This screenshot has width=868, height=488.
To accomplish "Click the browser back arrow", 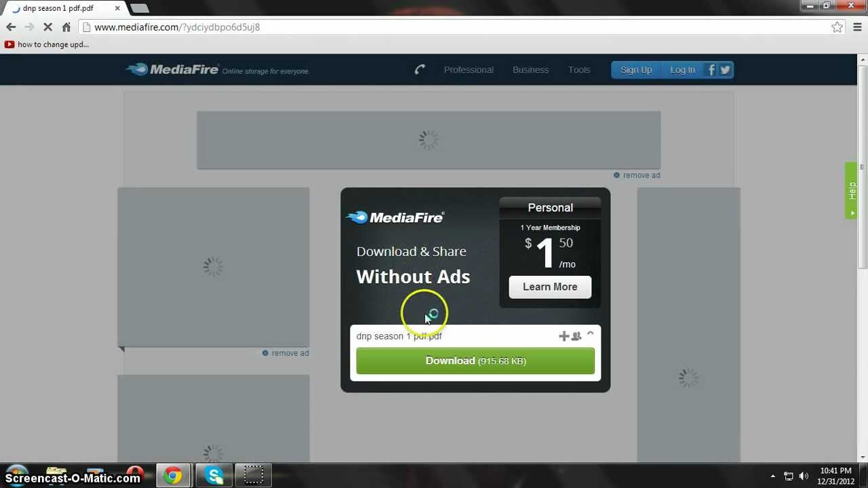I will pyautogui.click(x=11, y=27).
